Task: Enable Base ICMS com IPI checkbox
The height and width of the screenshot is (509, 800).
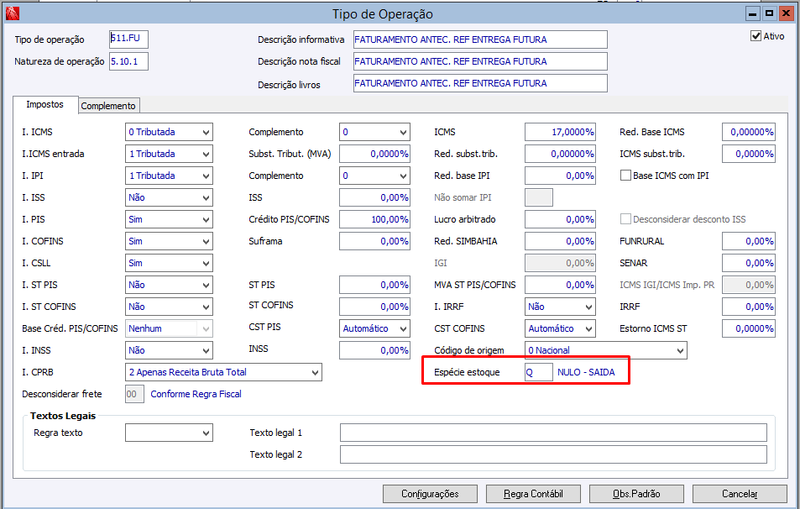Action: coord(626,175)
